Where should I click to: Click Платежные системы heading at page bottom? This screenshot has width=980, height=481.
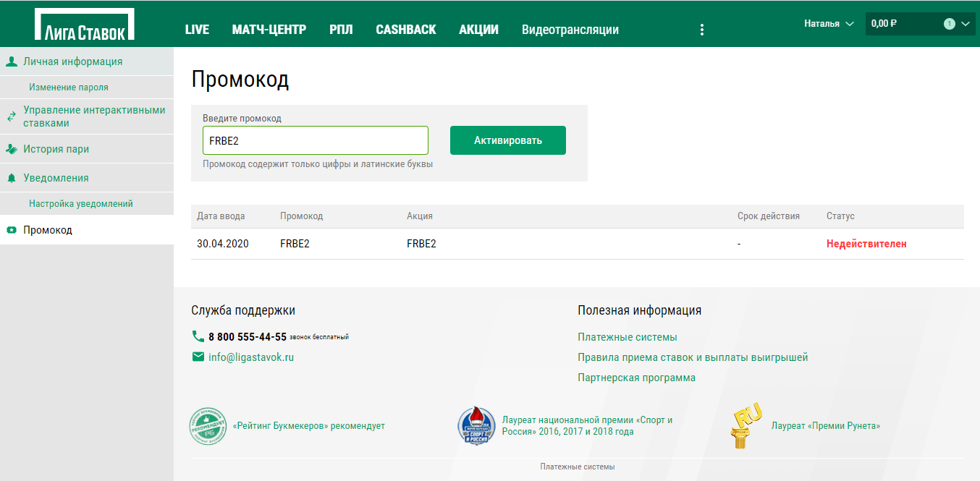578,467
